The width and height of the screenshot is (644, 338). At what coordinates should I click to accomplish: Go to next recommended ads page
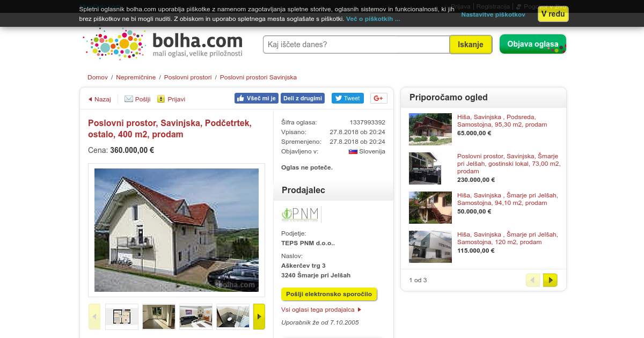coord(550,280)
